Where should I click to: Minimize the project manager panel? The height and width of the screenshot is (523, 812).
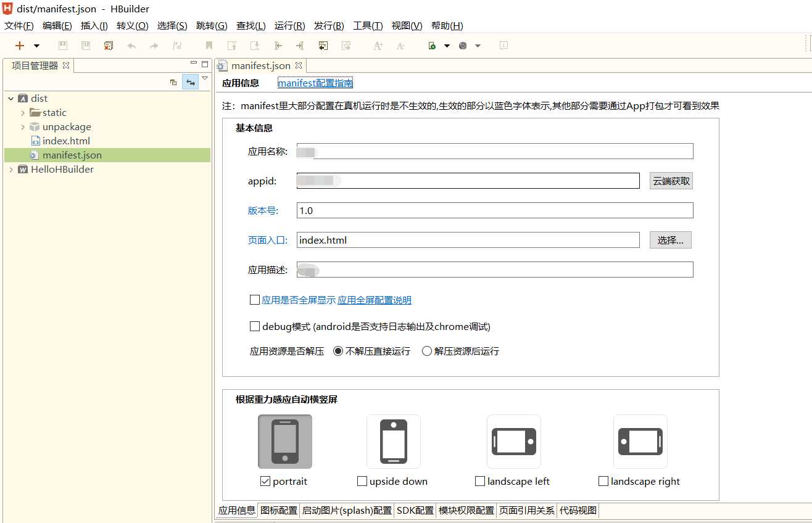click(194, 64)
